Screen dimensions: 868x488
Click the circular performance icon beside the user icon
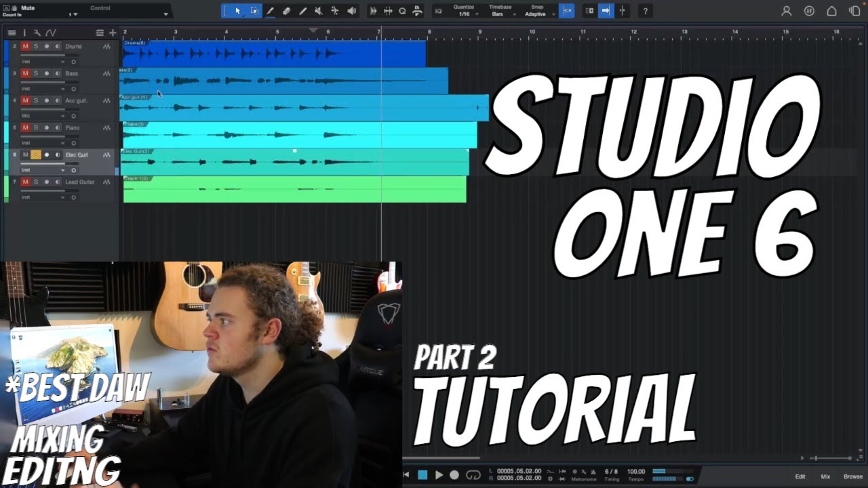809,11
